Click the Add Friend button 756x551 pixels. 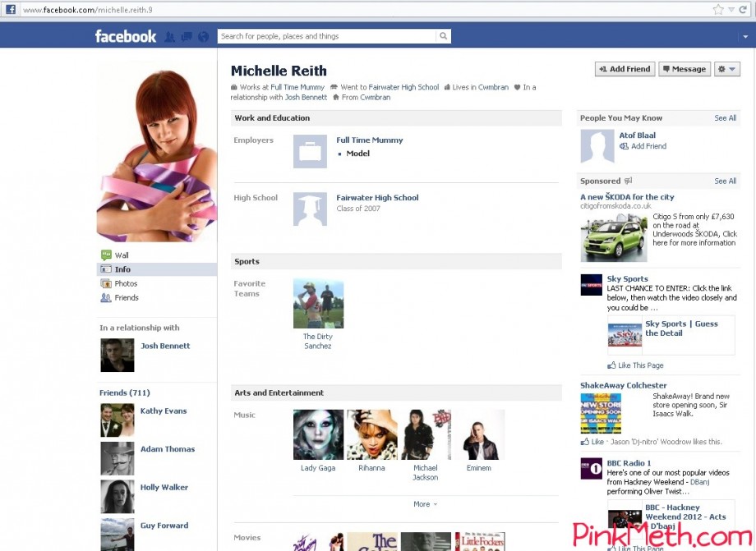tap(625, 69)
